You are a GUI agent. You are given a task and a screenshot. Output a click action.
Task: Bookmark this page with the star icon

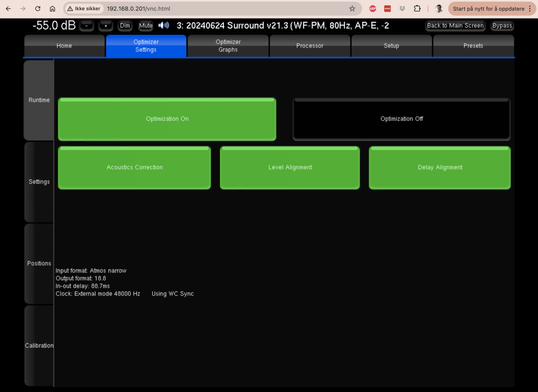(x=352, y=9)
